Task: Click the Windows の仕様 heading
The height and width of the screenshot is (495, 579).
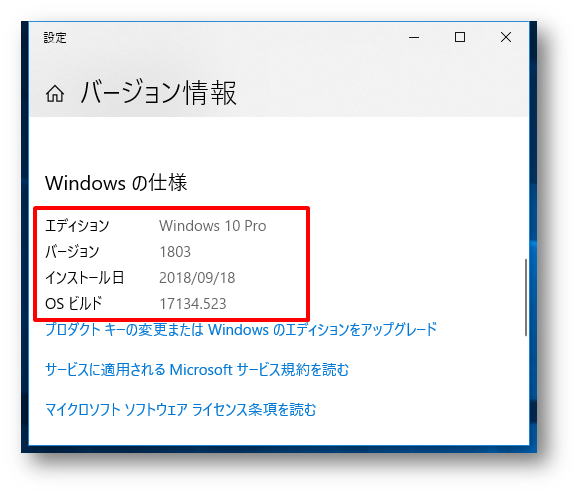Action: [116, 183]
